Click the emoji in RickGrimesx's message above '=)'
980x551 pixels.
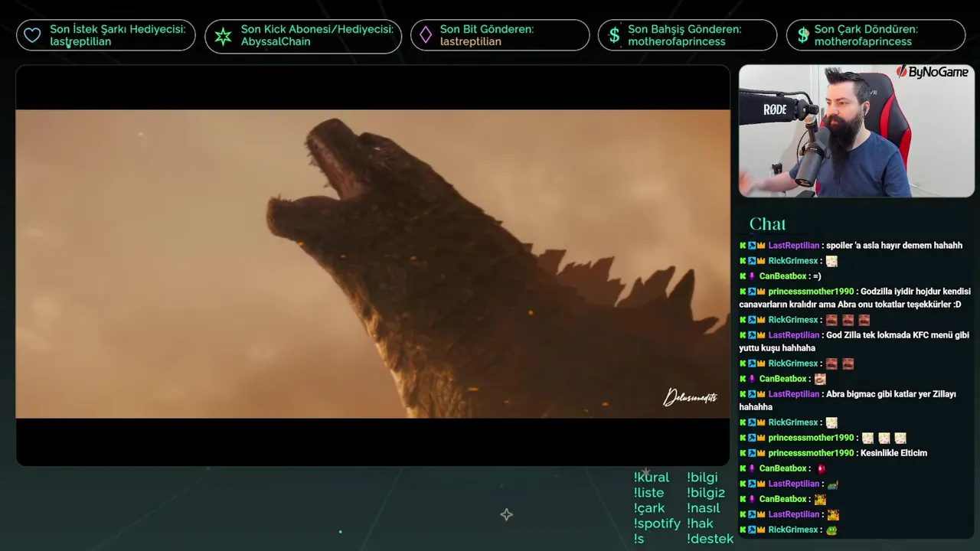(831, 261)
